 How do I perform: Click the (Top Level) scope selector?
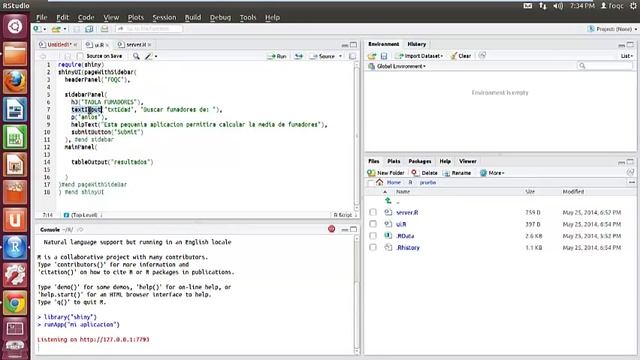(83, 215)
